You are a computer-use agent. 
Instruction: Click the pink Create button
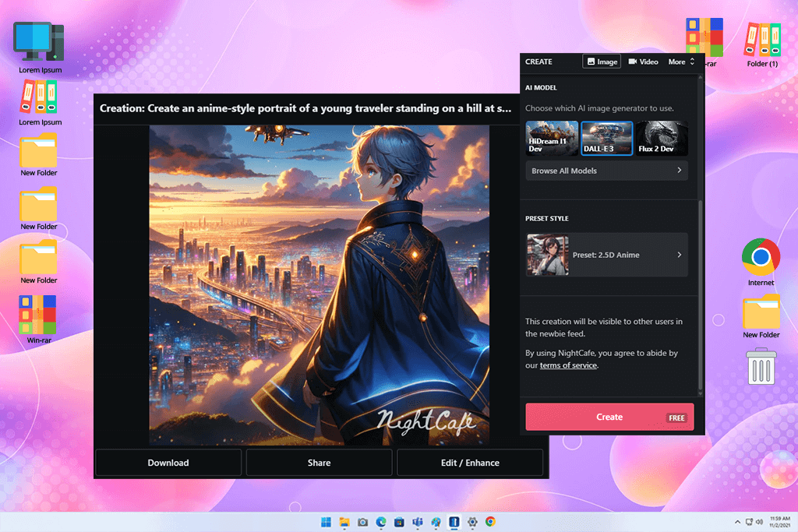pos(609,417)
